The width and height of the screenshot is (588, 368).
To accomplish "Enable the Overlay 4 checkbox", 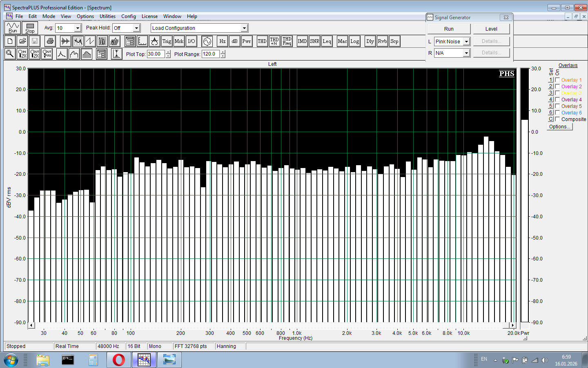I will tap(557, 99).
